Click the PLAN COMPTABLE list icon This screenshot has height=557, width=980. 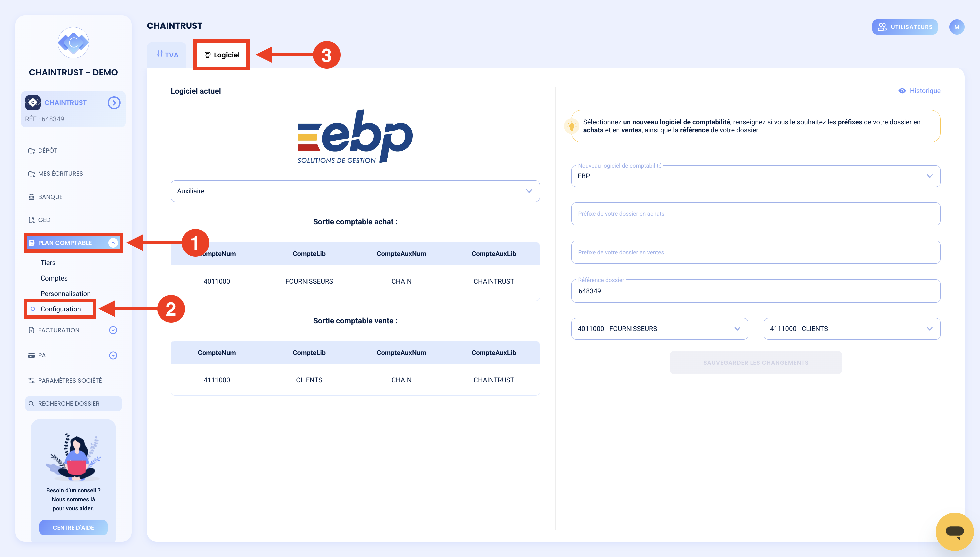(31, 243)
